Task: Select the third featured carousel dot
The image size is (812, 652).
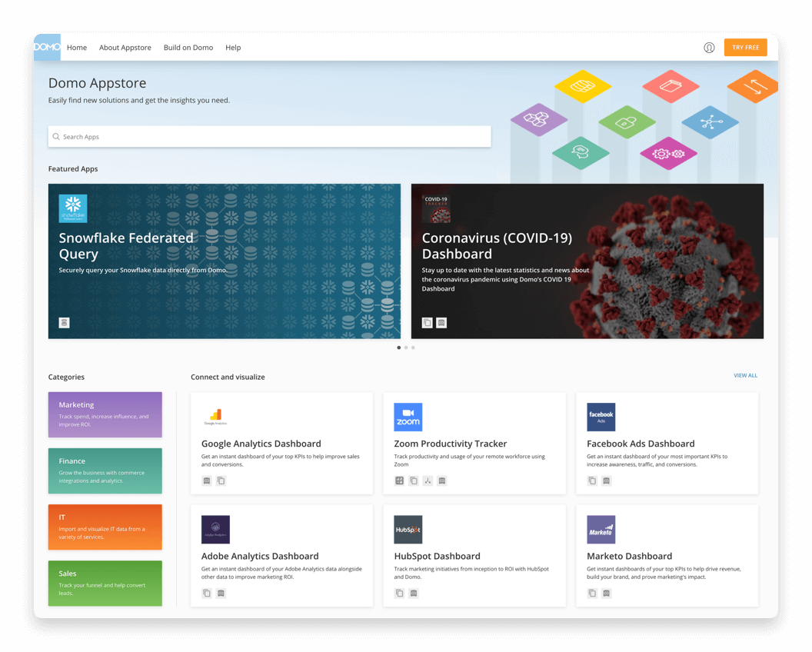Action: [413, 348]
